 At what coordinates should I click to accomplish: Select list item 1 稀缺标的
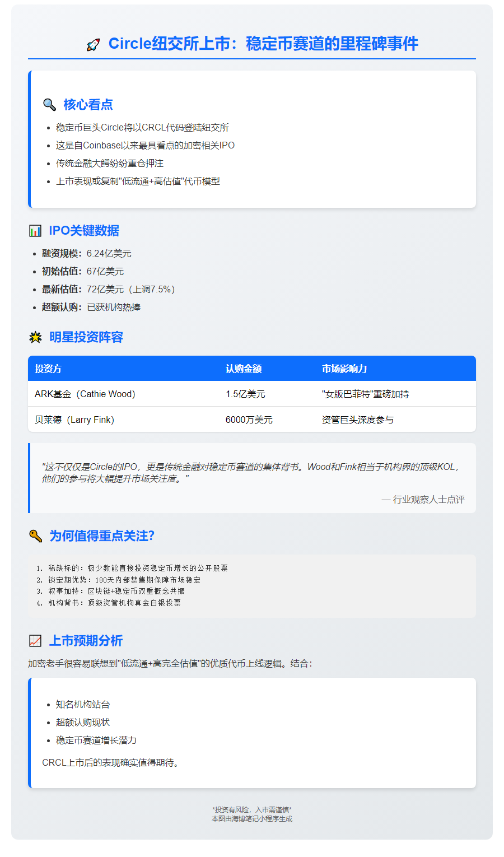click(132, 568)
